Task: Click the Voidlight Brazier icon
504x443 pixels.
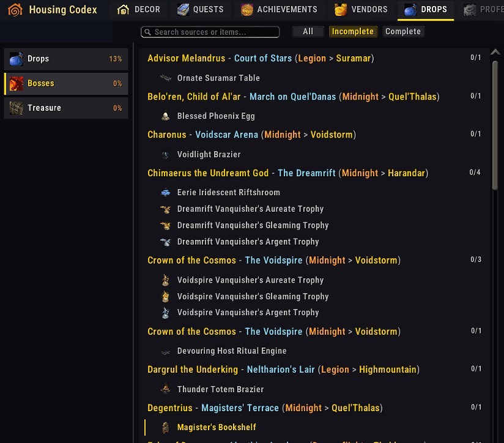Action: coord(166,155)
